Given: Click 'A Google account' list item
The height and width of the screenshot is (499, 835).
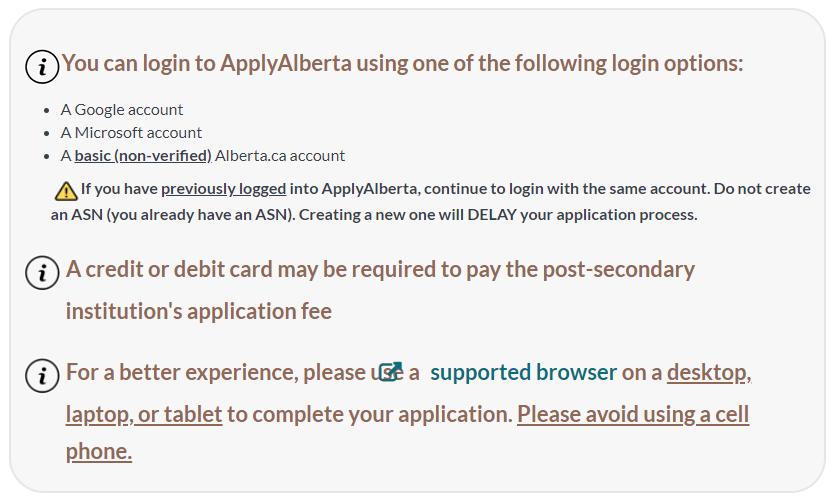Looking at the screenshot, I should (x=122, y=110).
